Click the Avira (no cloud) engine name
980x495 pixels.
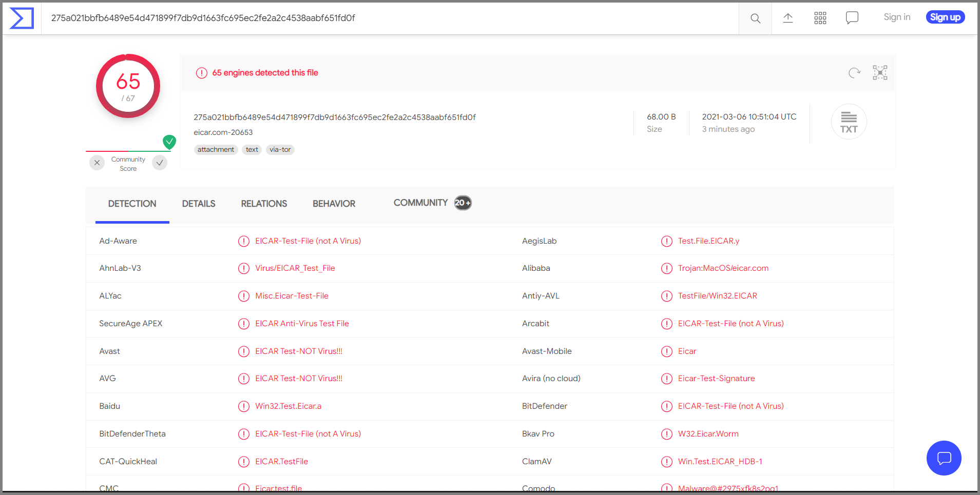[x=551, y=379]
